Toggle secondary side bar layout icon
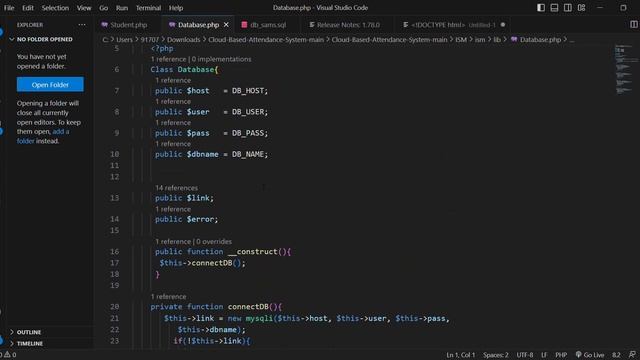 [x=568, y=8]
